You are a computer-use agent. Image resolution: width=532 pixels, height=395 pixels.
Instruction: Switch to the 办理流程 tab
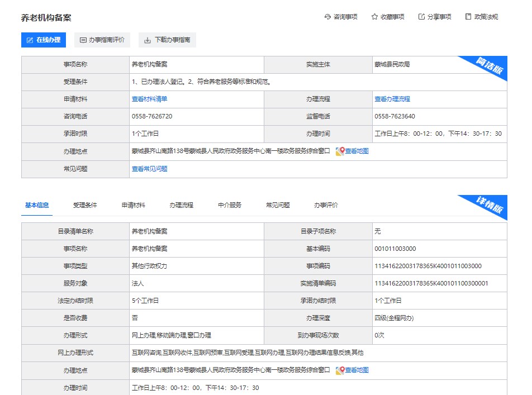(181, 205)
